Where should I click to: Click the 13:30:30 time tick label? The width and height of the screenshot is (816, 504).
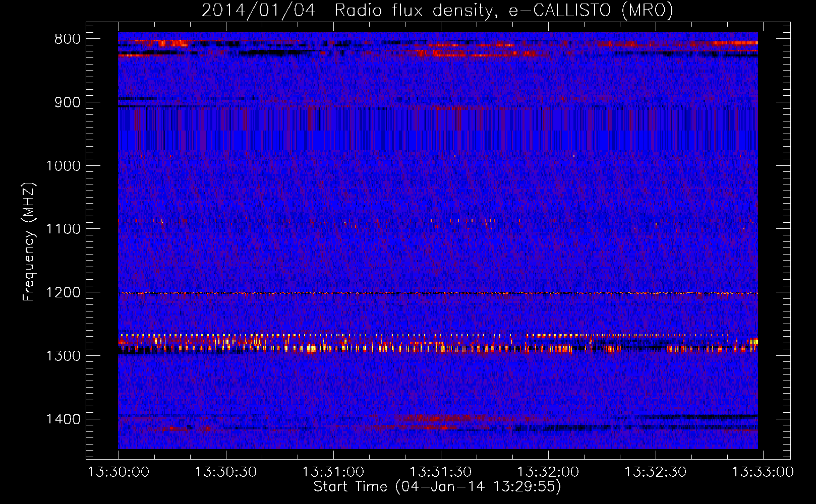click(x=226, y=472)
